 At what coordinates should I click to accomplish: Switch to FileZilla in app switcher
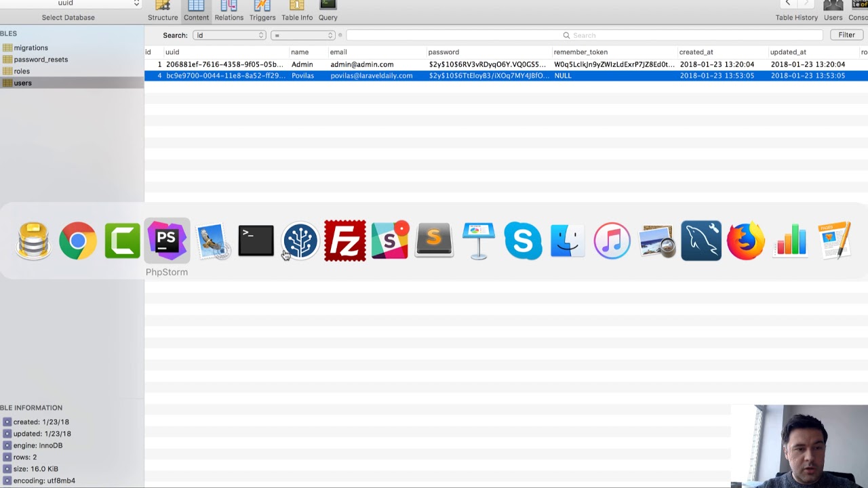(x=345, y=241)
